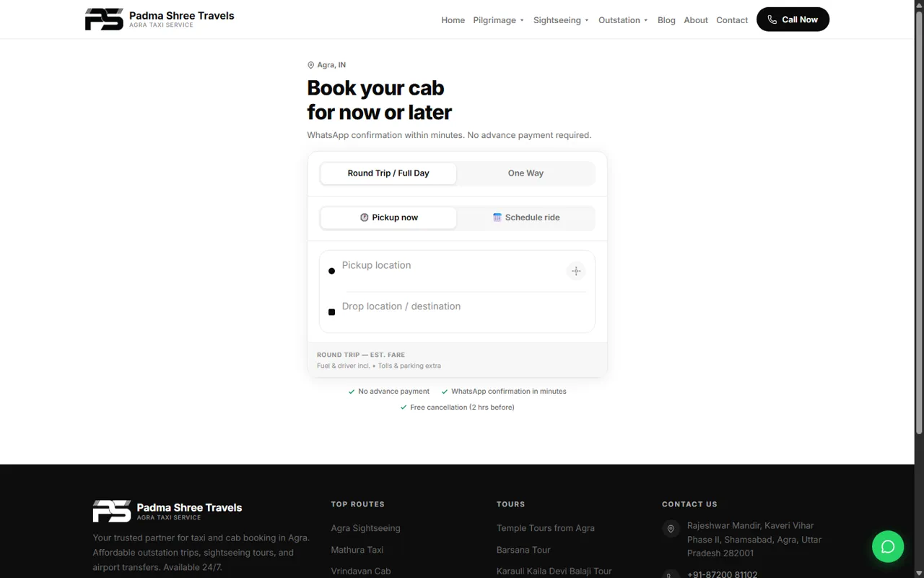This screenshot has height=578, width=924.
Task: Choose Pickup now option
Action: pyautogui.click(x=388, y=217)
